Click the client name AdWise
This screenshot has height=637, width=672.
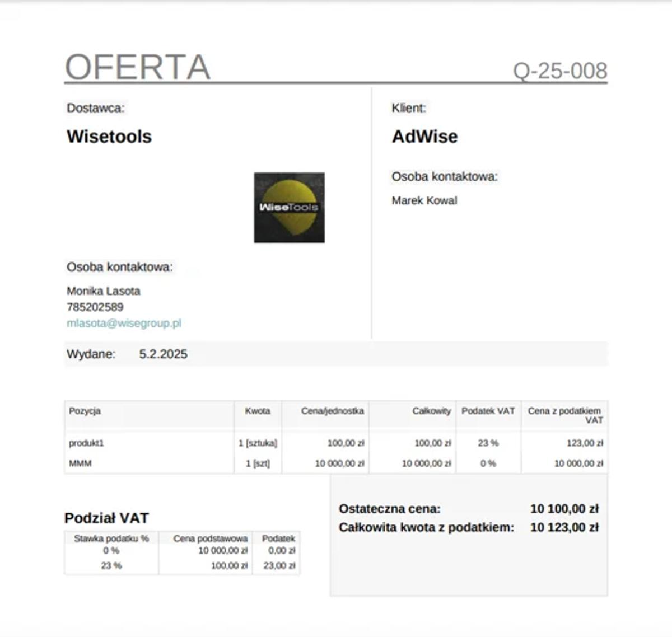(424, 137)
